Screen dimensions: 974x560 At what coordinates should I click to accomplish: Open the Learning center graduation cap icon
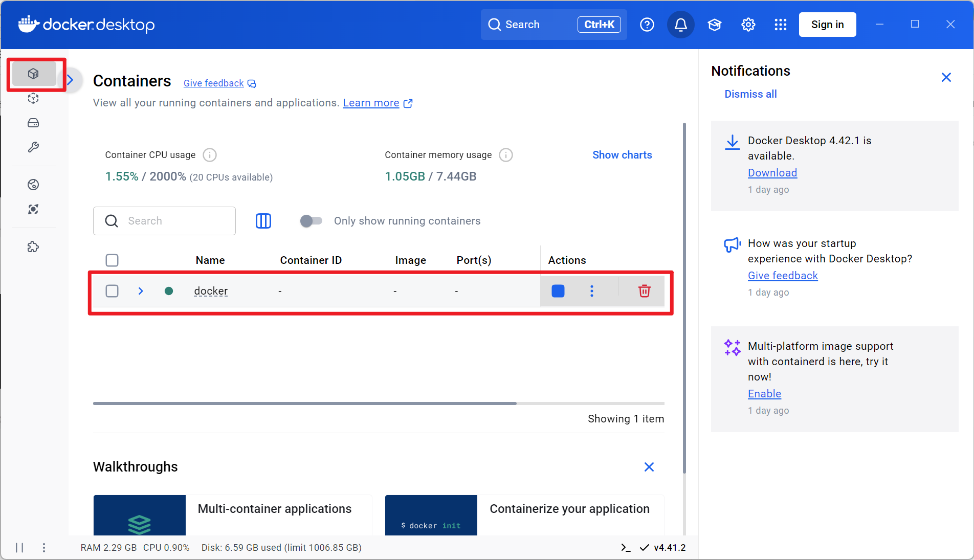coord(715,25)
